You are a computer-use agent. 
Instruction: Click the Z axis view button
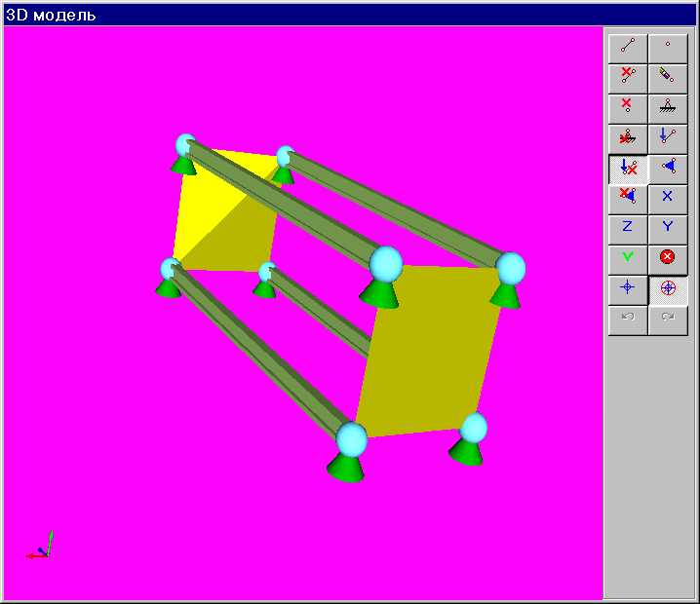point(628,230)
